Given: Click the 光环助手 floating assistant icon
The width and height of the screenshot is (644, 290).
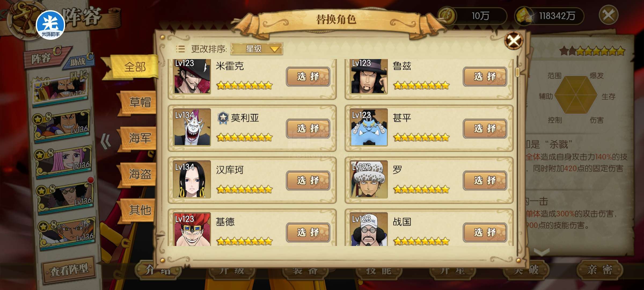Looking at the screenshot, I should 50,25.
